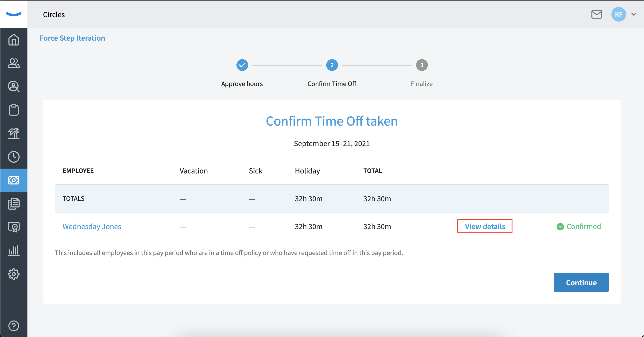
Task: Open the Time Off palm tree icon
Action: [x=13, y=134]
